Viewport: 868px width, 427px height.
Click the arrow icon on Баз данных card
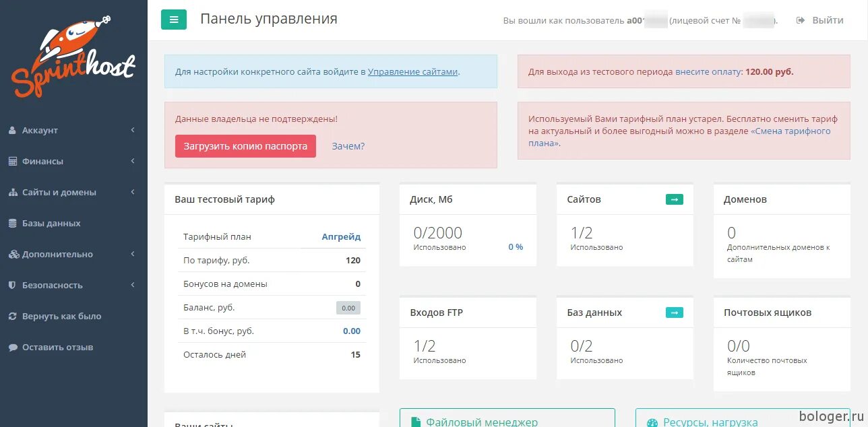click(674, 313)
